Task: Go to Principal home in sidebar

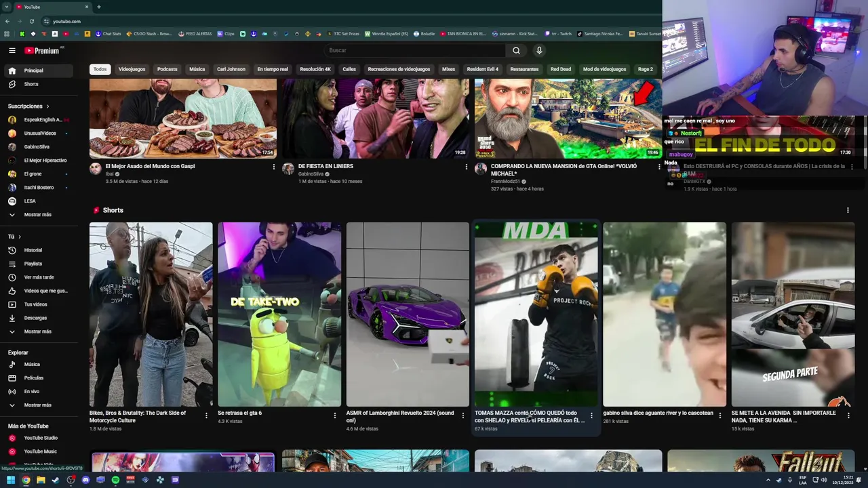Action: click(39, 70)
